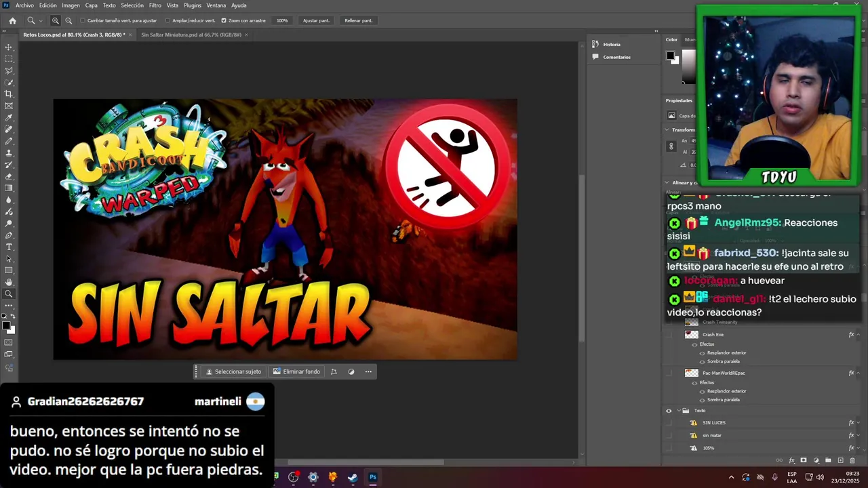The width and height of the screenshot is (868, 488).
Task: Select the Rectangular Marquee tool
Action: tap(9, 59)
